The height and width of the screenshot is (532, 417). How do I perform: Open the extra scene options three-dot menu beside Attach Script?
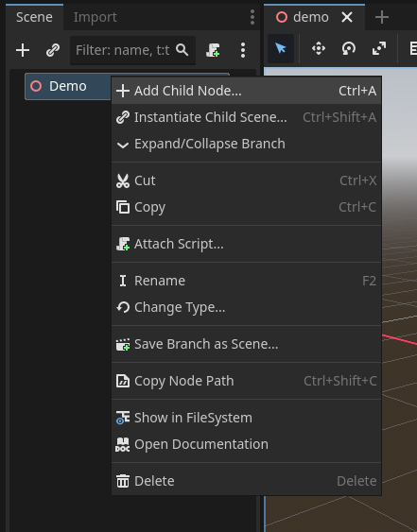[x=243, y=50]
